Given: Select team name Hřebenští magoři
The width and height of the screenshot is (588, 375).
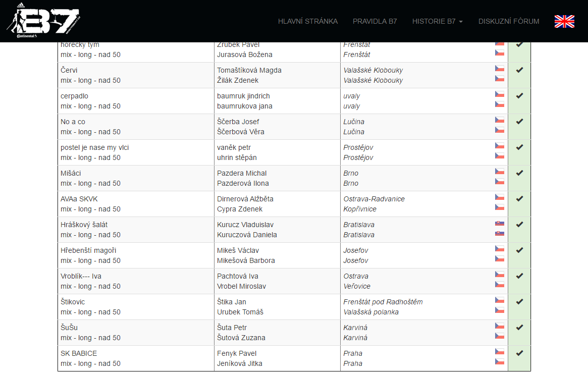Looking at the screenshot, I should tap(88, 250).
